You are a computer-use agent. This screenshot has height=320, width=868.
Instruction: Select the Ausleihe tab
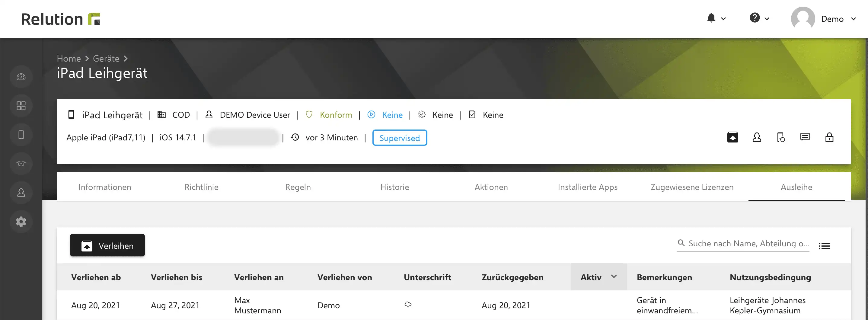[x=796, y=187]
